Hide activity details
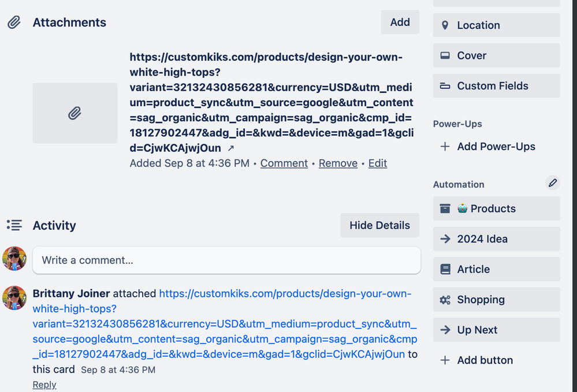Viewport: 577px width, 392px height. (x=379, y=225)
